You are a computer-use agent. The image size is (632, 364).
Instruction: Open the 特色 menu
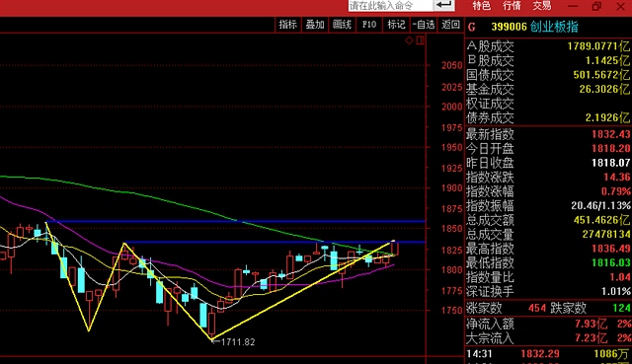481,6
